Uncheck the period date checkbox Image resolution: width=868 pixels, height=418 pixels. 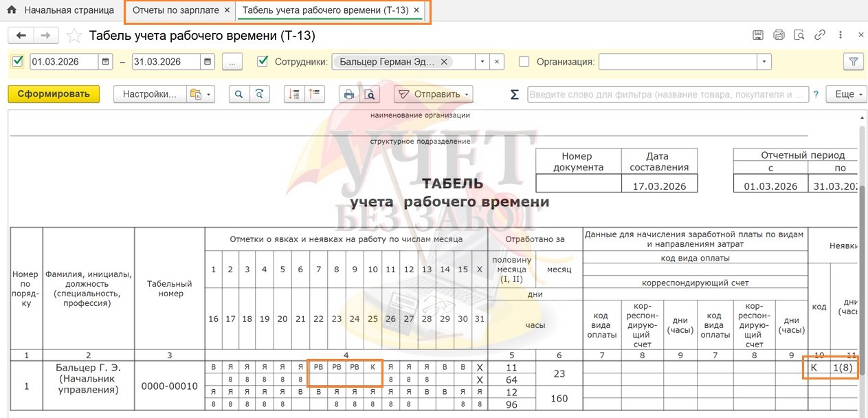[x=18, y=61]
